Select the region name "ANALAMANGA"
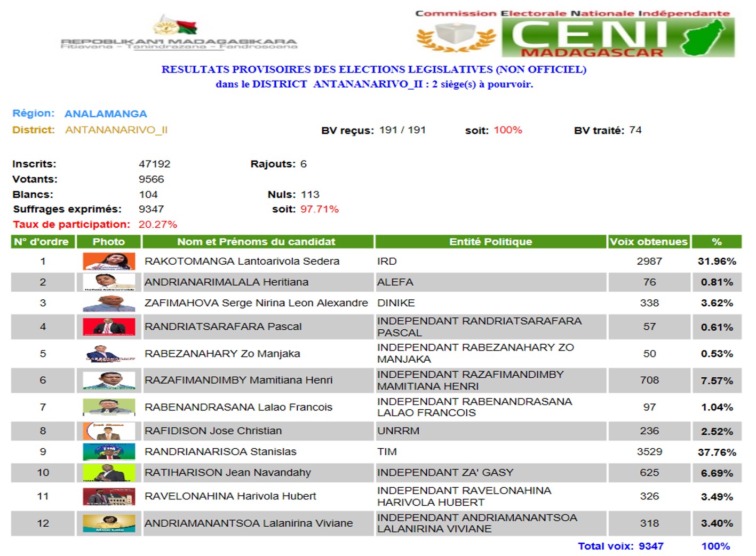Image resolution: width=756 pixels, height=556 pixels. (106, 114)
